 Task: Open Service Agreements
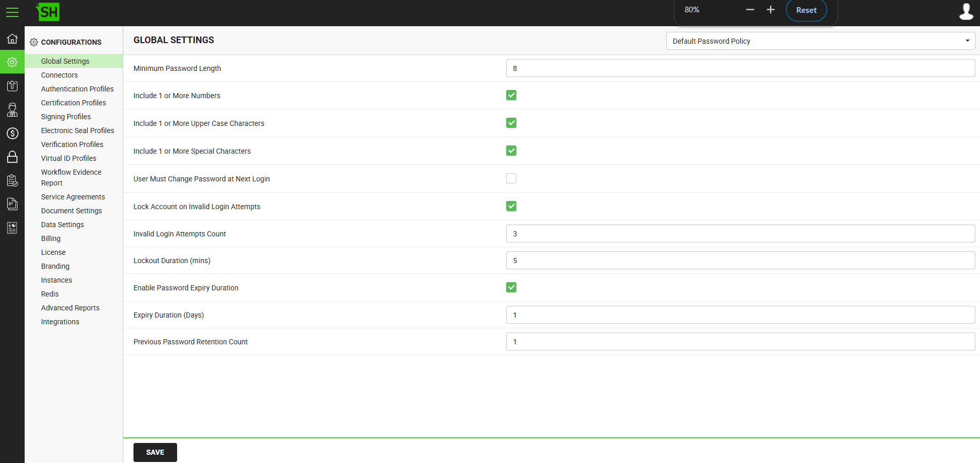pos(73,197)
